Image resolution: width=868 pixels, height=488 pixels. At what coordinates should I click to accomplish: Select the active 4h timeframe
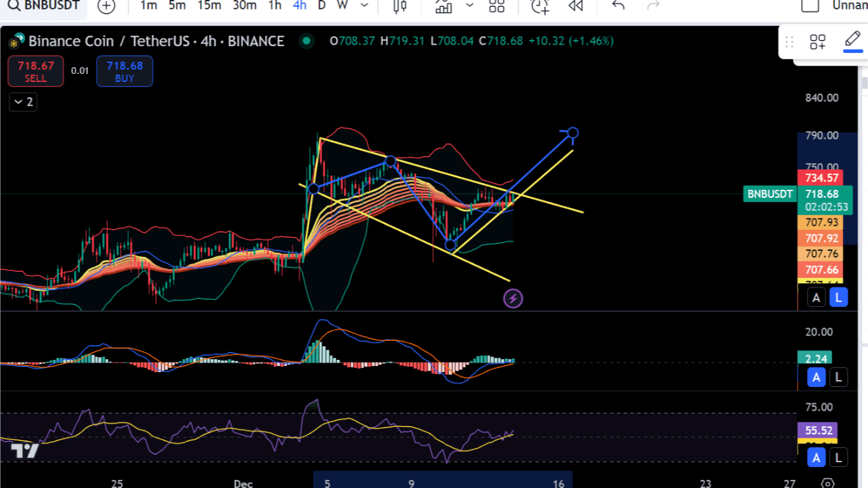tap(299, 5)
